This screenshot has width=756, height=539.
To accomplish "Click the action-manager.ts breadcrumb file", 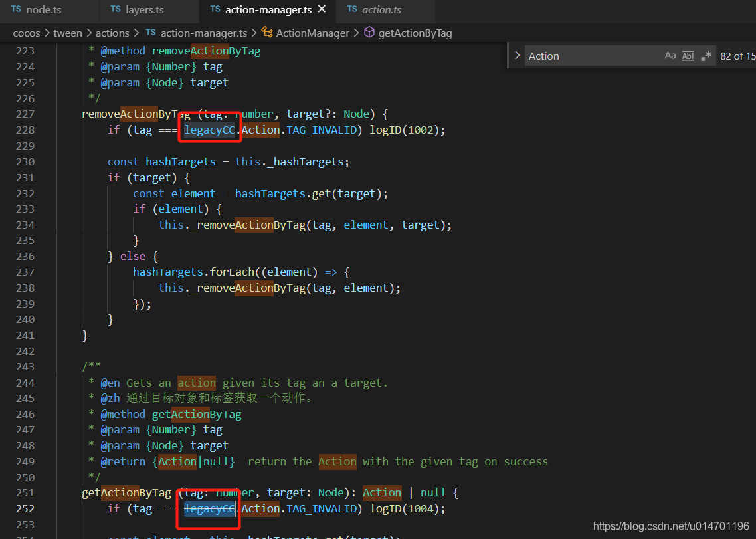I will pyautogui.click(x=203, y=33).
